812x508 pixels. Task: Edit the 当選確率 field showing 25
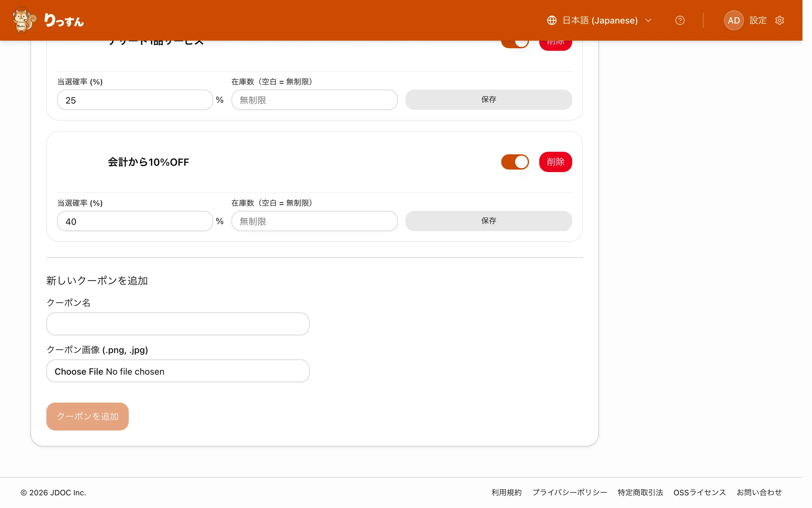[135, 100]
